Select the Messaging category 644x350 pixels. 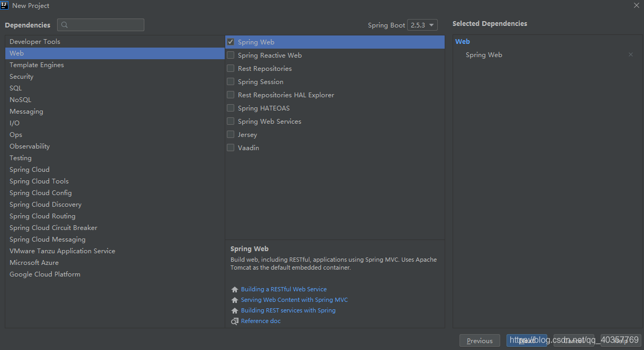click(x=115, y=112)
